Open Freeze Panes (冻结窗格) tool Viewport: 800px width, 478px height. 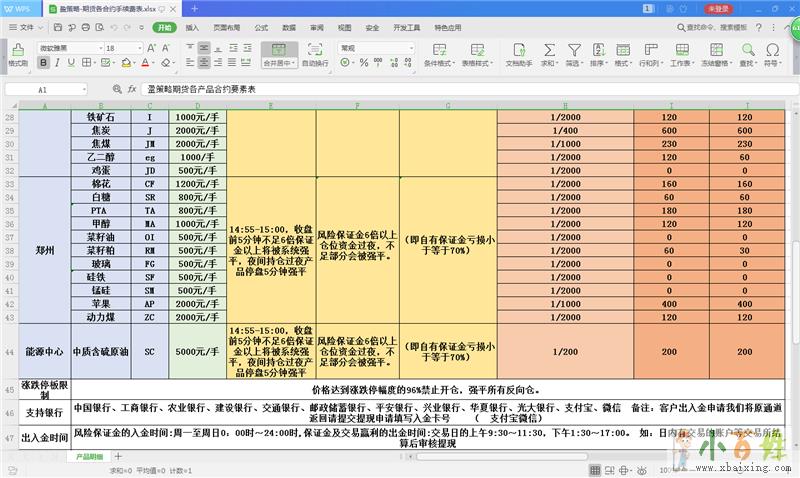714,51
